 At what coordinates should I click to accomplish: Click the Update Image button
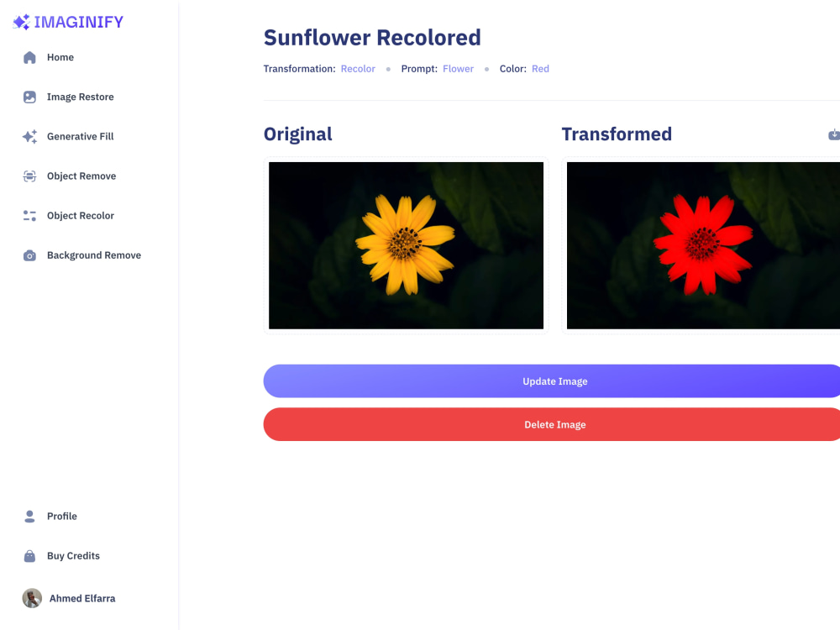point(552,381)
